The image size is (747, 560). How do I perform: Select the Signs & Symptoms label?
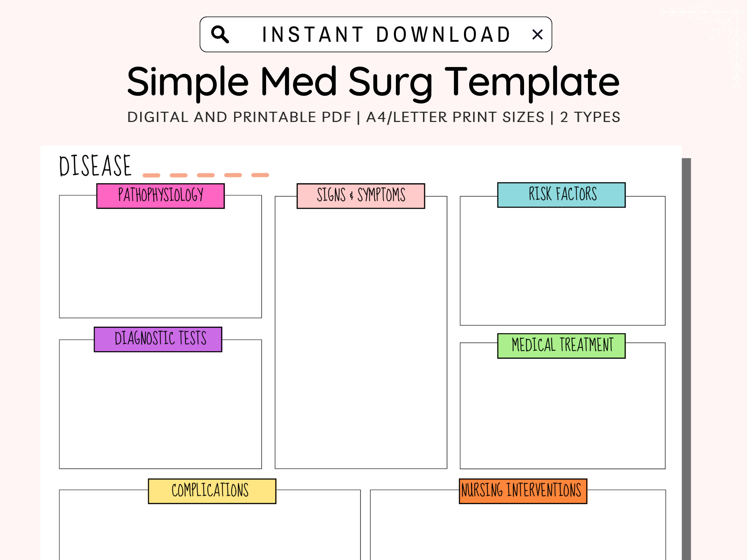(361, 196)
